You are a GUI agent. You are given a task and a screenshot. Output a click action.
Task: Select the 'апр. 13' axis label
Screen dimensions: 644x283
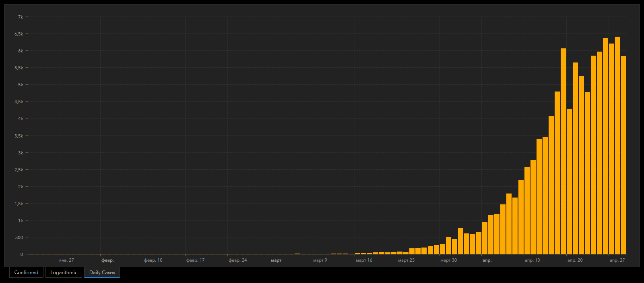(532, 260)
